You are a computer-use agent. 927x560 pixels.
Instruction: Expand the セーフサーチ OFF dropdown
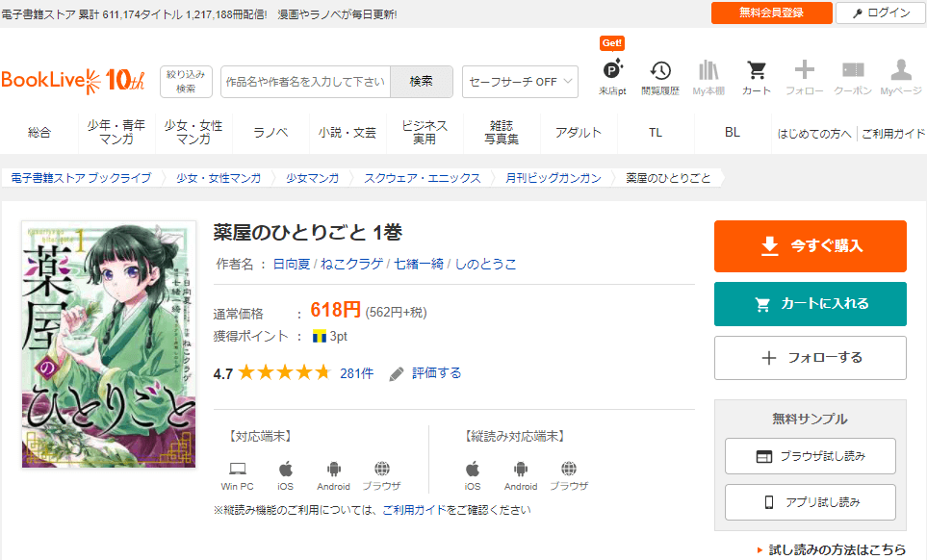[520, 82]
